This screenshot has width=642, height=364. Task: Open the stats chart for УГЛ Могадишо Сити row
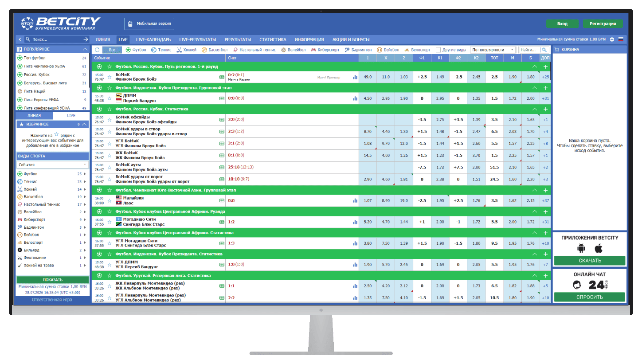355,243
